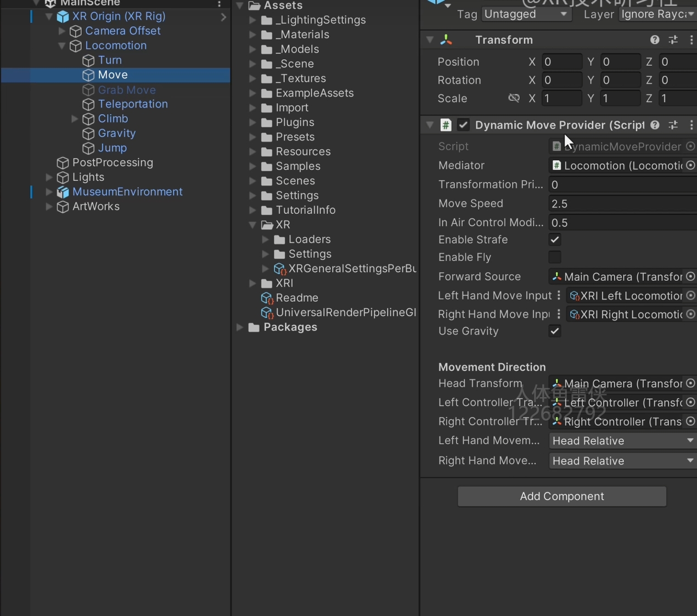Image resolution: width=697 pixels, height=616 pixels.
Task: Expand the Lights object
Action: click(49, 177)
